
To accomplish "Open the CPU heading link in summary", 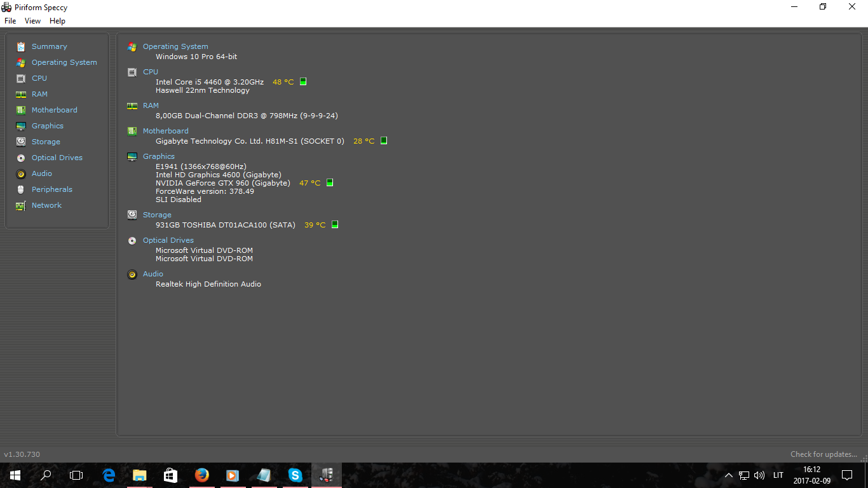I will (x=151, y=72).
